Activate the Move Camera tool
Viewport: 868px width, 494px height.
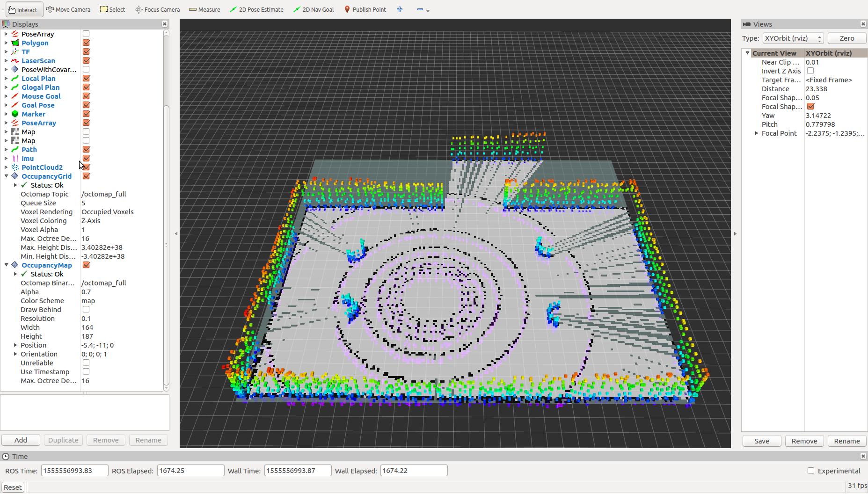pos(68,9)
